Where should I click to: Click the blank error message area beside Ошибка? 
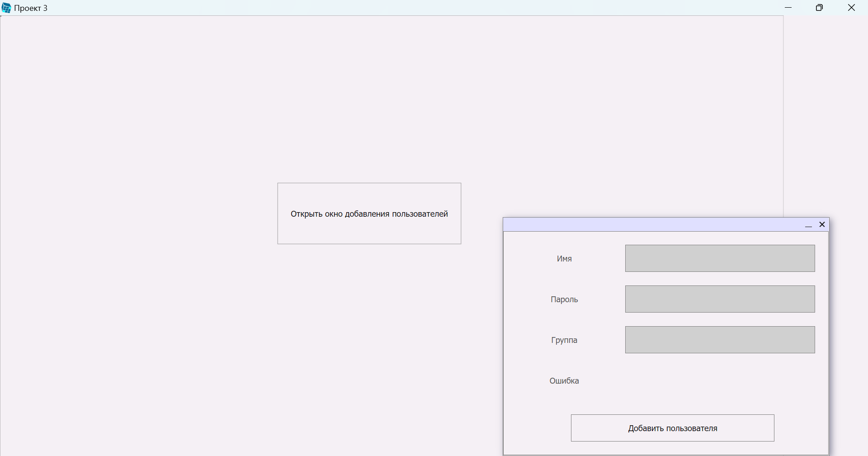click(x=720, y=381)
